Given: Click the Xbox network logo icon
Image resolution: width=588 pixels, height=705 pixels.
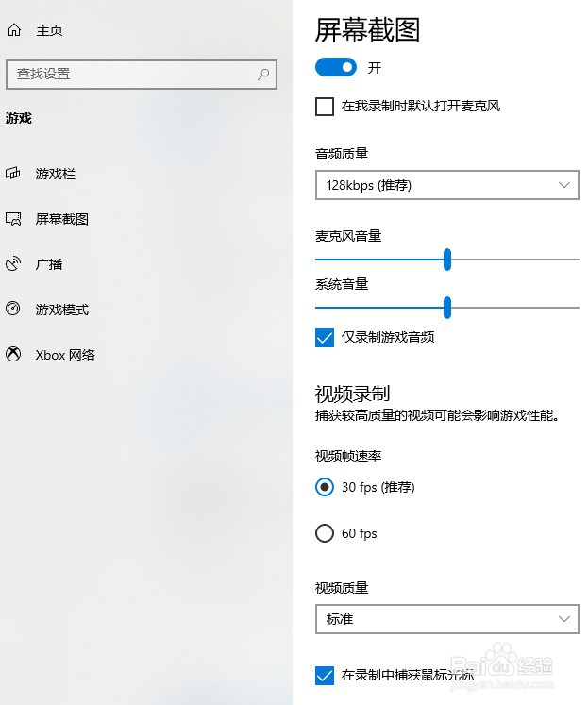Looking at the screenshot, I should [x=13, y=355].
